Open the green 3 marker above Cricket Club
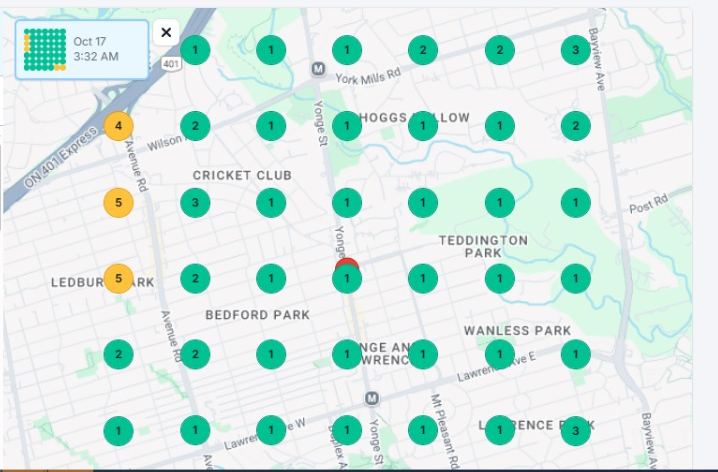The width and height of the screenshot is (718, 472). pos(195,203)
